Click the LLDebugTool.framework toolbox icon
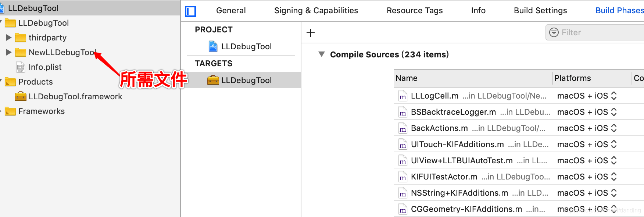Image resolution: width=644 pixels, height=217 pixels. pyautogui.click(x=21, y=96)
